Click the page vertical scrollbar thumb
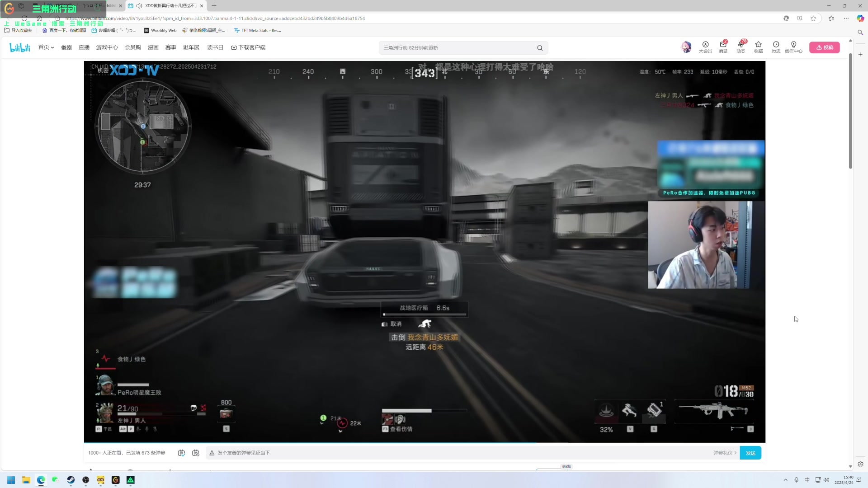The width and height of the screenshot is (868, 488). pos(850,111)
